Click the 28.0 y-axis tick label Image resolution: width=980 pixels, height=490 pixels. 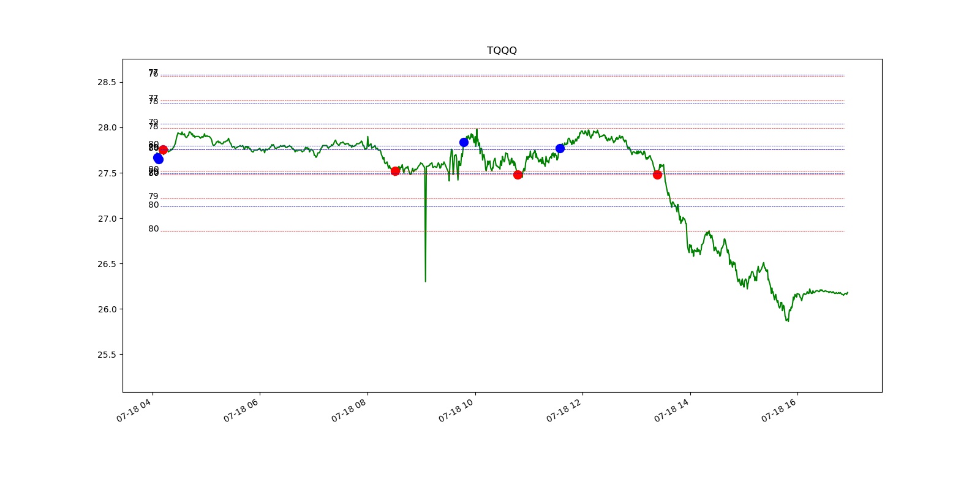[x=107, y=128]
